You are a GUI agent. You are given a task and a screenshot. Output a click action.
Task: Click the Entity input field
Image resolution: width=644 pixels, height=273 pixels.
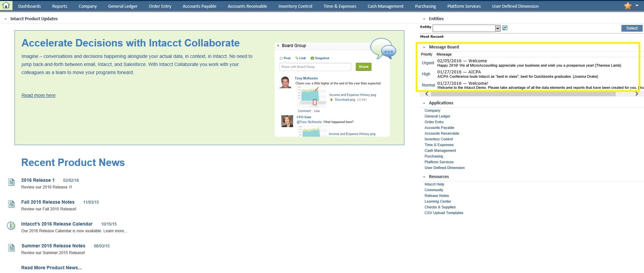[464, 28]
